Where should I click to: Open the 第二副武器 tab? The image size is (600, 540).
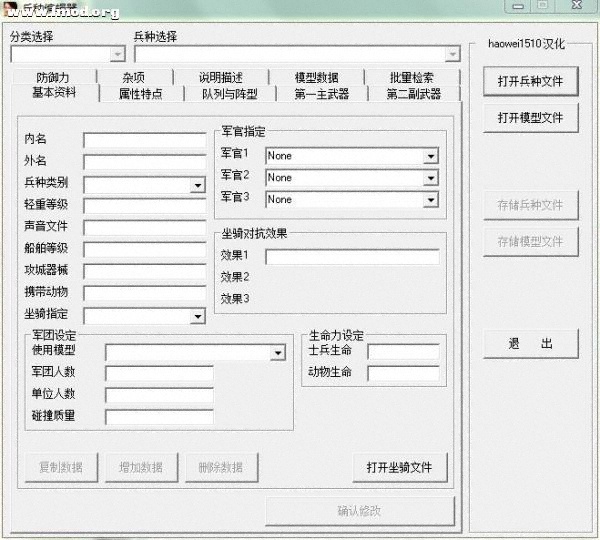[x=414, y=94]
